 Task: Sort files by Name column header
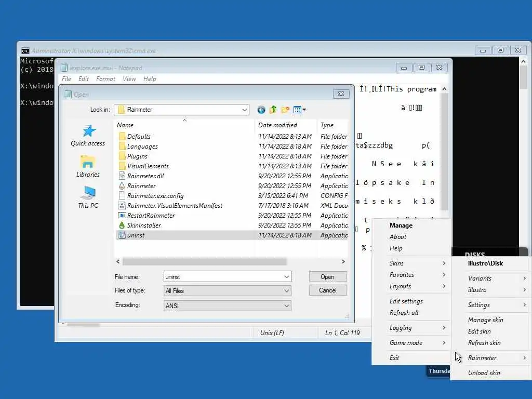pos(184,125)
